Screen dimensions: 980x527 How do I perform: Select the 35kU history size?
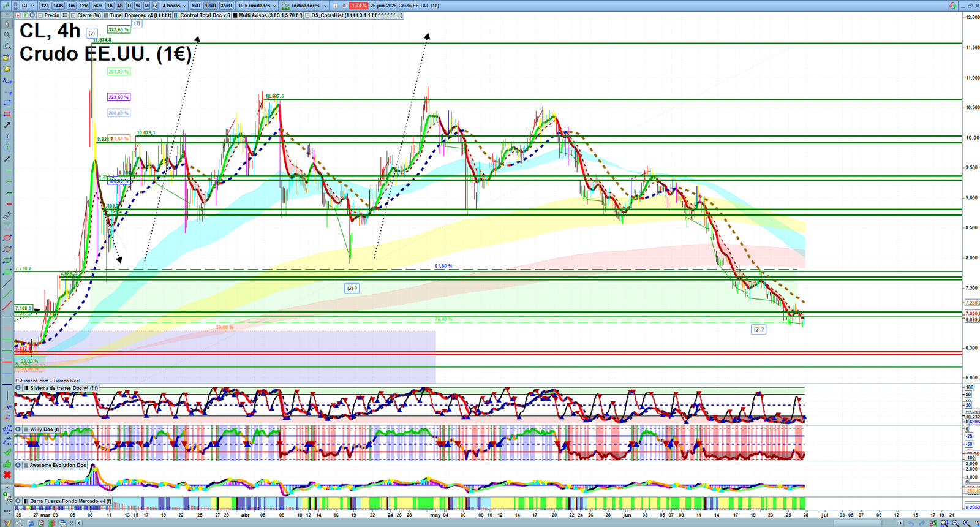click(x=226, y=6)
